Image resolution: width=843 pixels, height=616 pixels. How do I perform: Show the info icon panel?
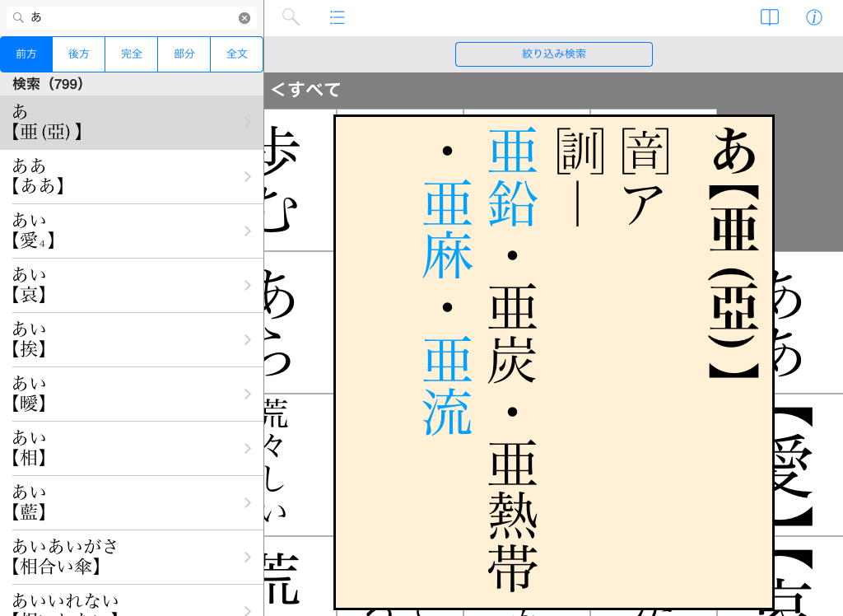(813, 17)
